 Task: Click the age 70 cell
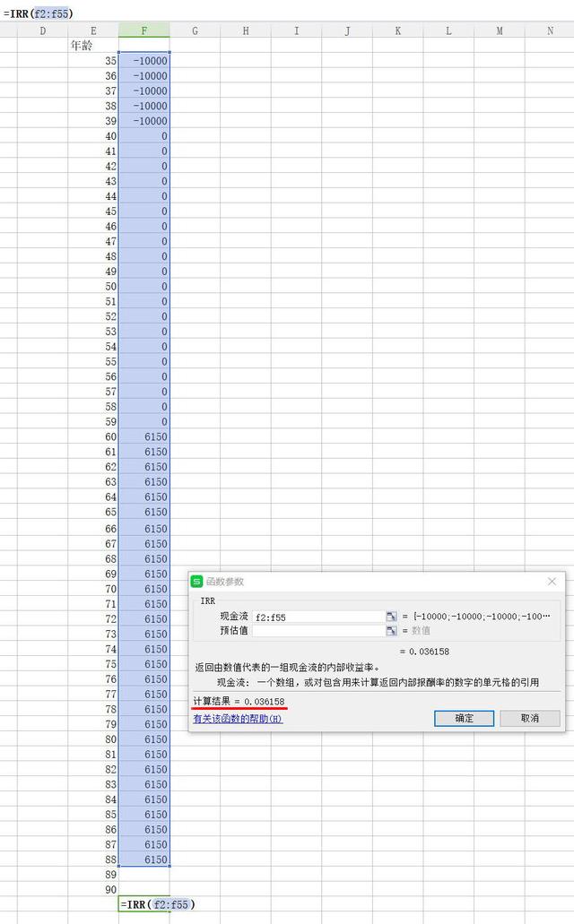[x=93, y=589]
